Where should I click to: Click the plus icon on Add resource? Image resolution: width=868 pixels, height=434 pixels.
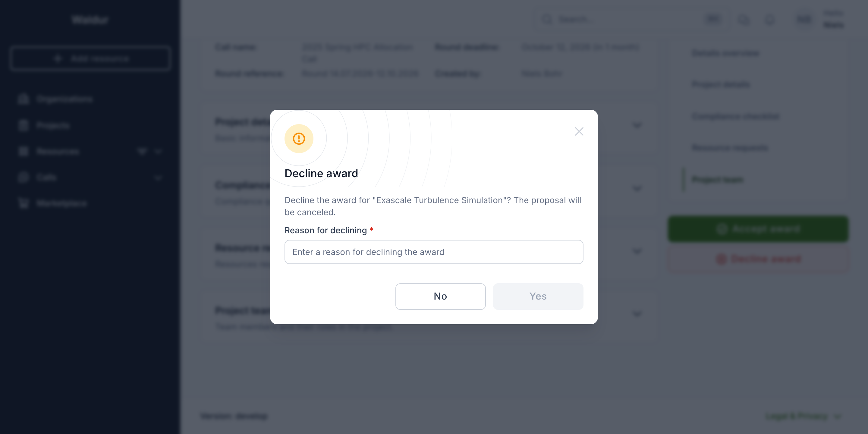[x=58, y=59]
